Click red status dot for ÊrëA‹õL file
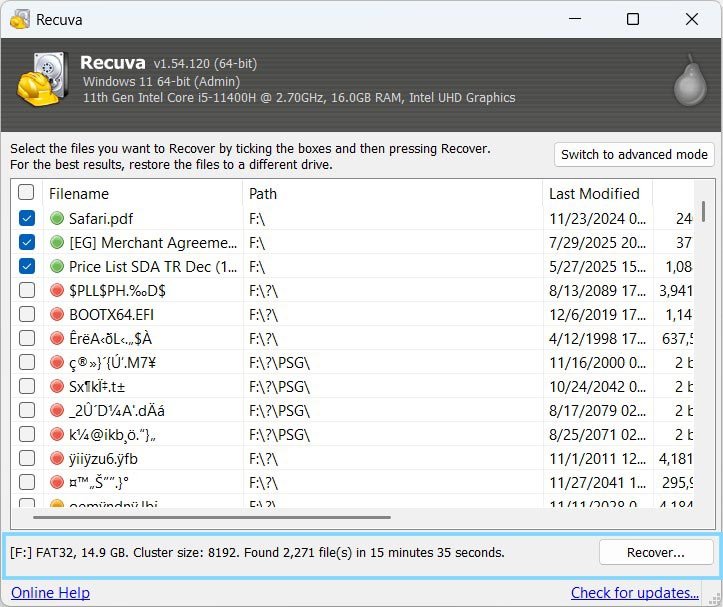This screenshot has height=607, width=723. pyautogui.click(x=57, y=338)
